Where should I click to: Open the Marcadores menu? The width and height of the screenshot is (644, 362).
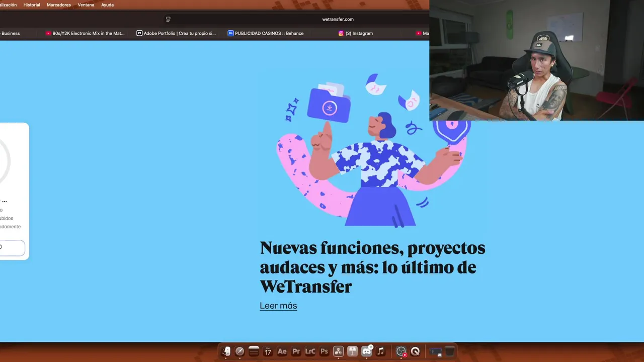tap(59, 5)
